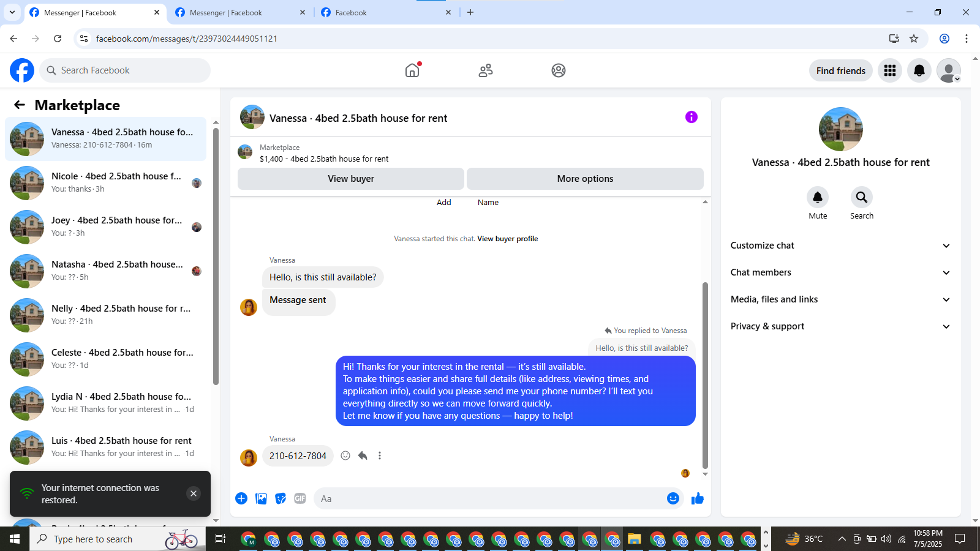980x551 pixels.
Task: Open Natasha 4bed 2.5bath conversation
Action: [105, 271]
